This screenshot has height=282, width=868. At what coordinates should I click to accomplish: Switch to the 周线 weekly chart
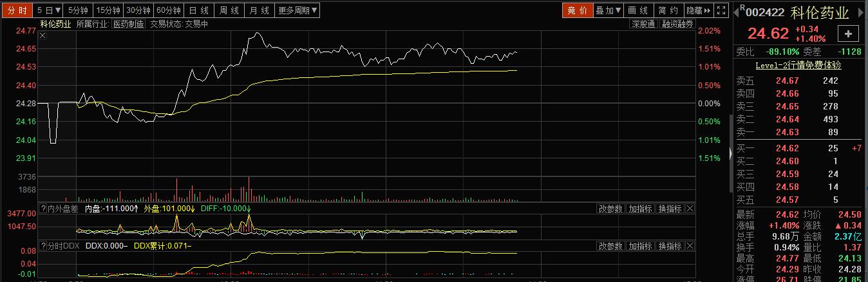[x=229, y=10]
